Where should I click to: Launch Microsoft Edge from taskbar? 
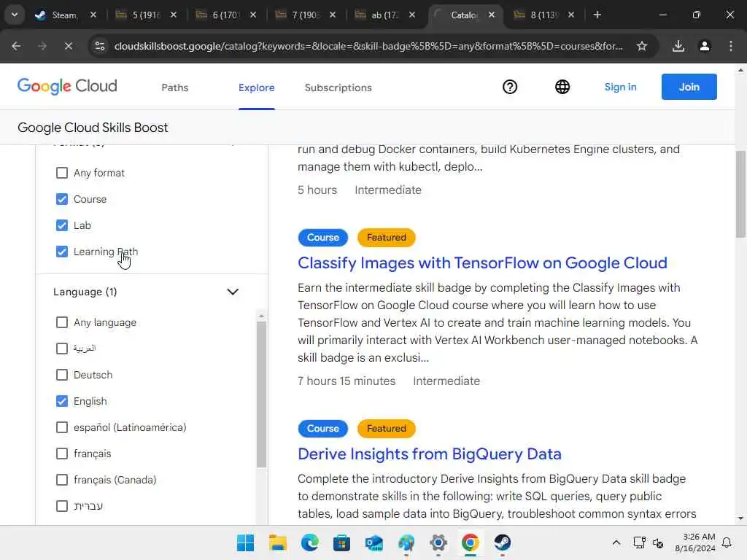309,542
